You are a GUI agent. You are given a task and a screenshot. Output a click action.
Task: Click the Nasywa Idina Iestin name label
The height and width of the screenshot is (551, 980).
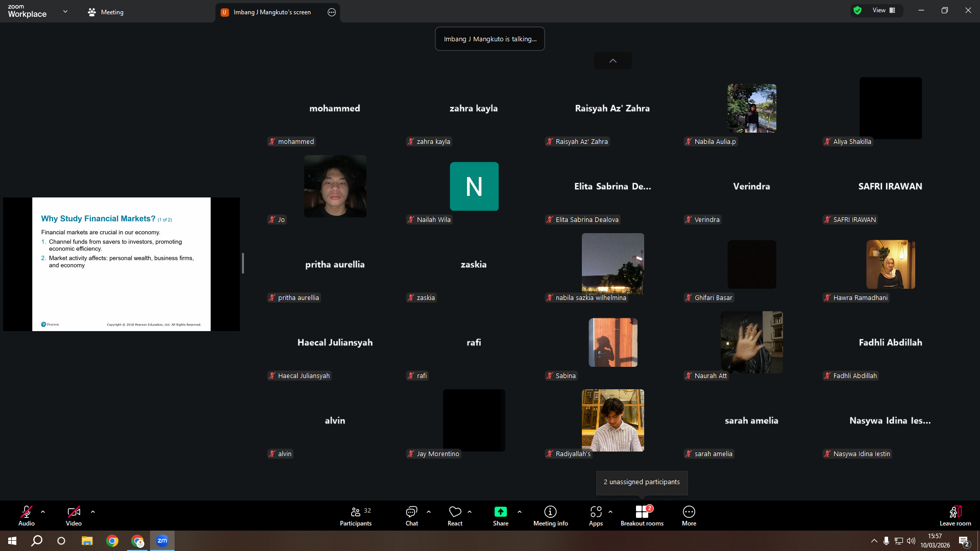(x=857, y=454)
